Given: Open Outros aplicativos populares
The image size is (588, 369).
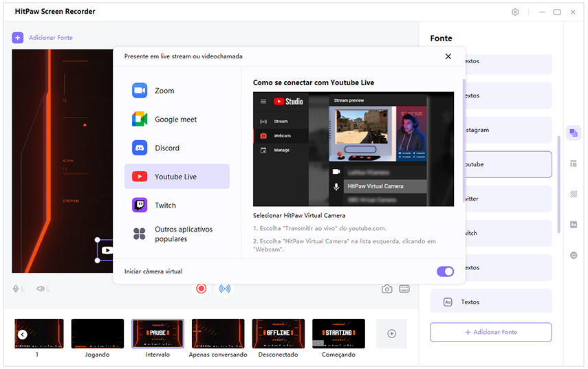Looking at the screenshot, I should 177,234.
